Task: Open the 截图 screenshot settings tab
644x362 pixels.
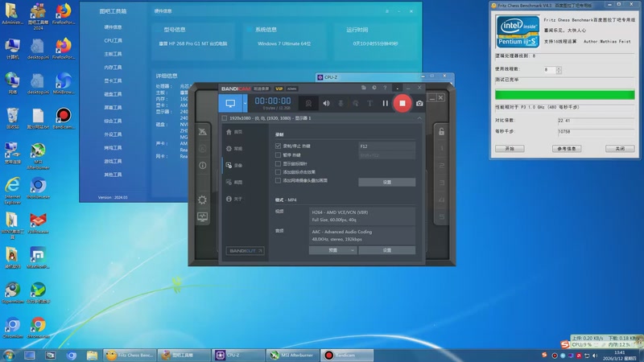Action: 237,183
